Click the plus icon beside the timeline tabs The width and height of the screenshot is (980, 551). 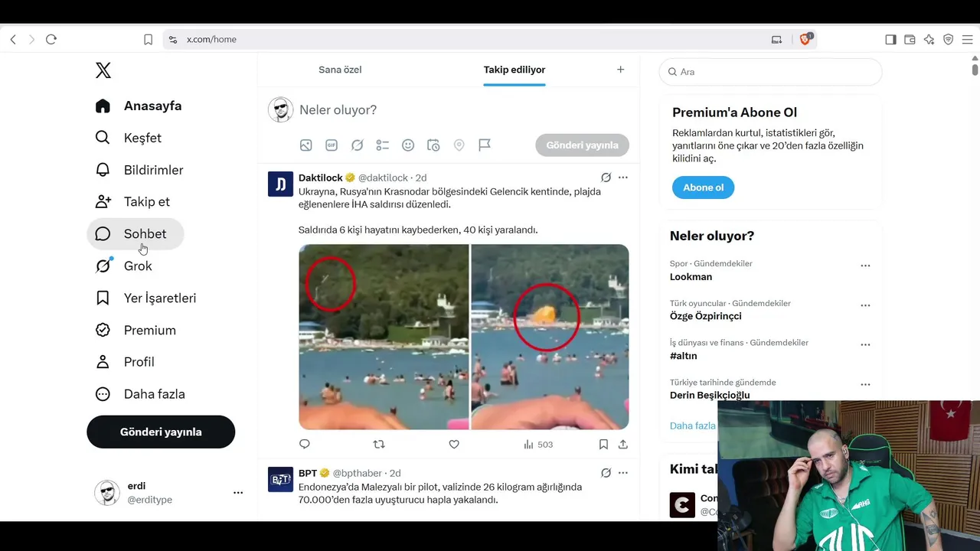(621, 70)
